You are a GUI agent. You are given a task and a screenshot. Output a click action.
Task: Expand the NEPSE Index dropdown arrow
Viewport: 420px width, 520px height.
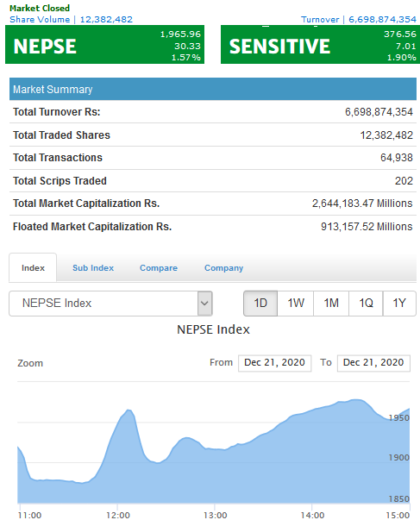tap(204, 303)
